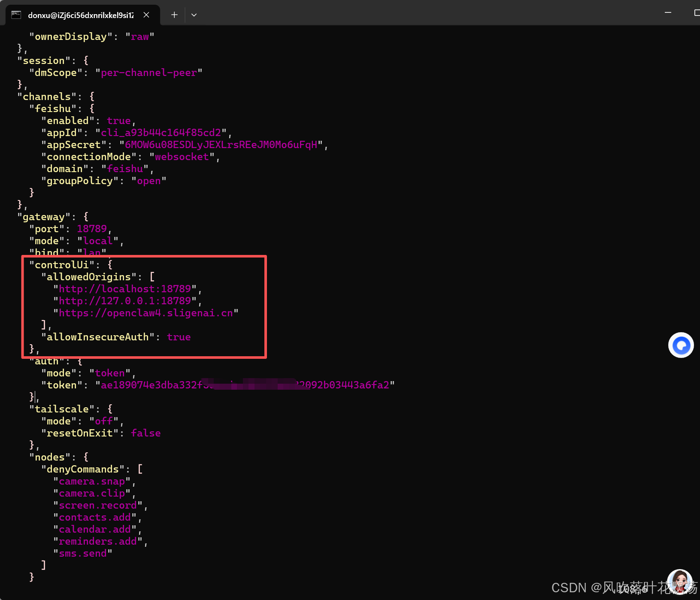The height and width of the screenshot is (600, 700).
Task: Click the "gateway" key line
Action: [x=53, y=217]
